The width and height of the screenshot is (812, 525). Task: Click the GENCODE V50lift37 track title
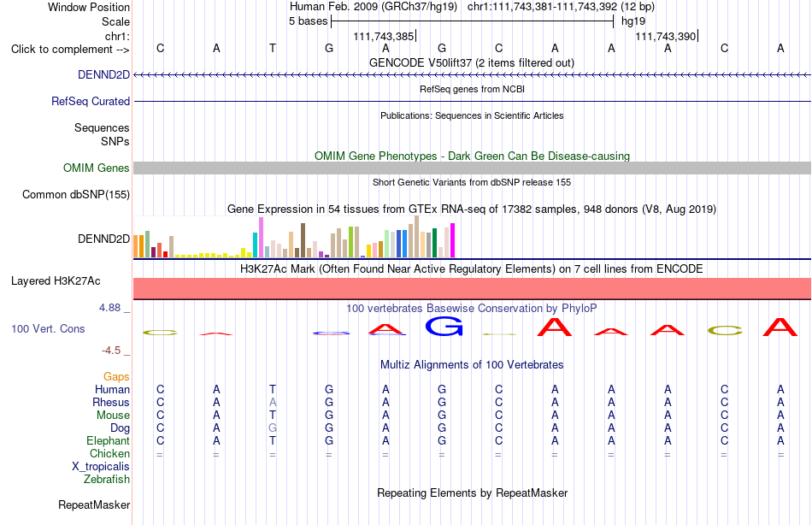pyautogui.click(x=472, y=62)
